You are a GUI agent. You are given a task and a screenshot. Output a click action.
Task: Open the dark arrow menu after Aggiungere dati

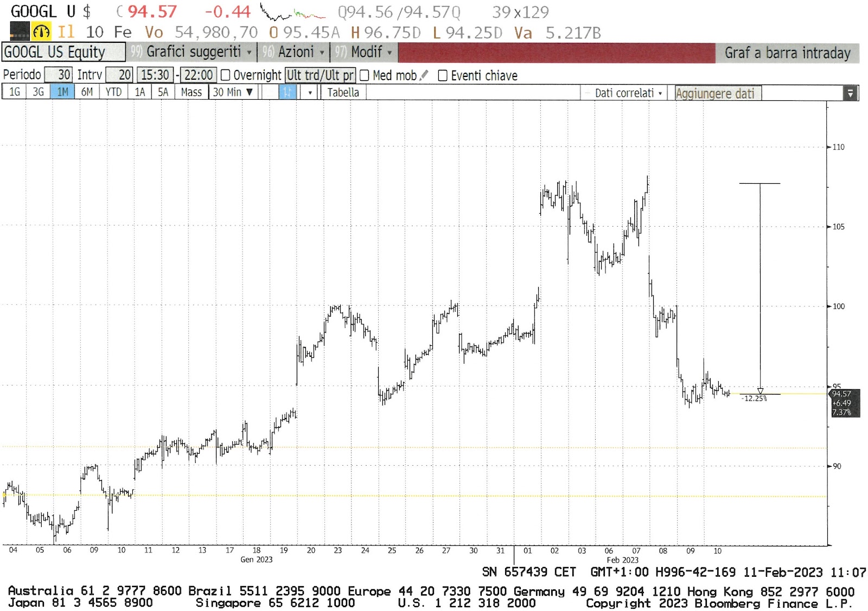(850, 93)
